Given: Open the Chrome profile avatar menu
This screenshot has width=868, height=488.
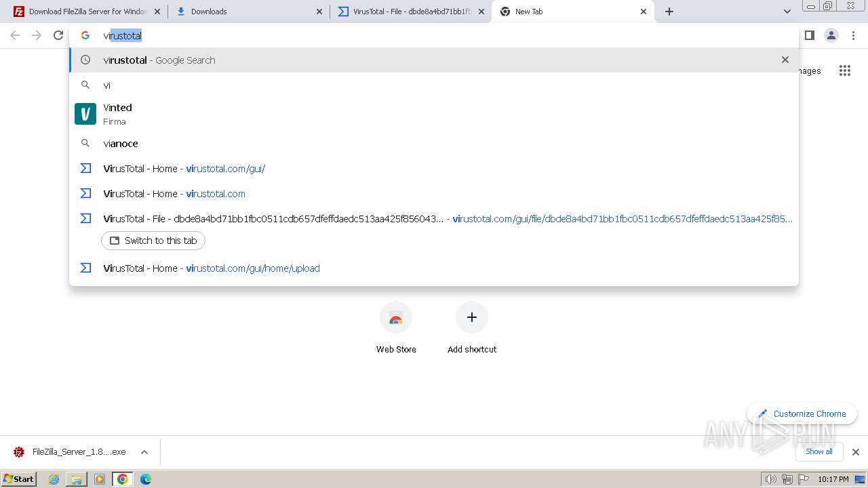Looking at the screenshot, I should pyautogui.click(x=831, y=35).
